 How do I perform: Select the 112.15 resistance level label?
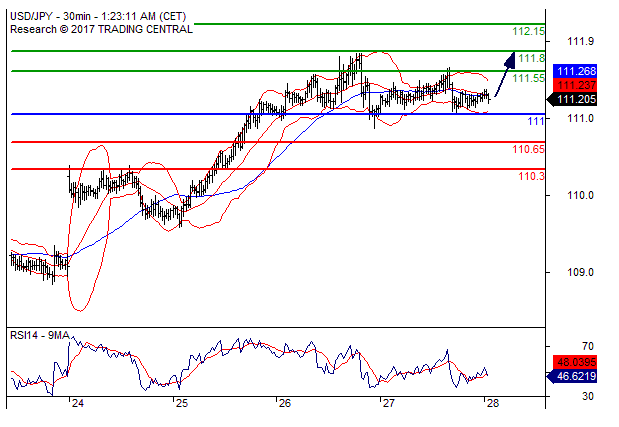[528, 31]
